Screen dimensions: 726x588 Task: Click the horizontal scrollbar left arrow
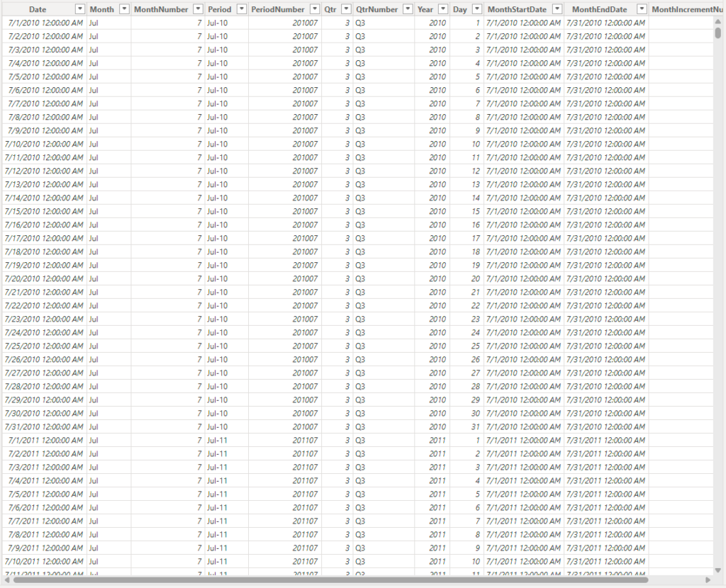point(6,580)
